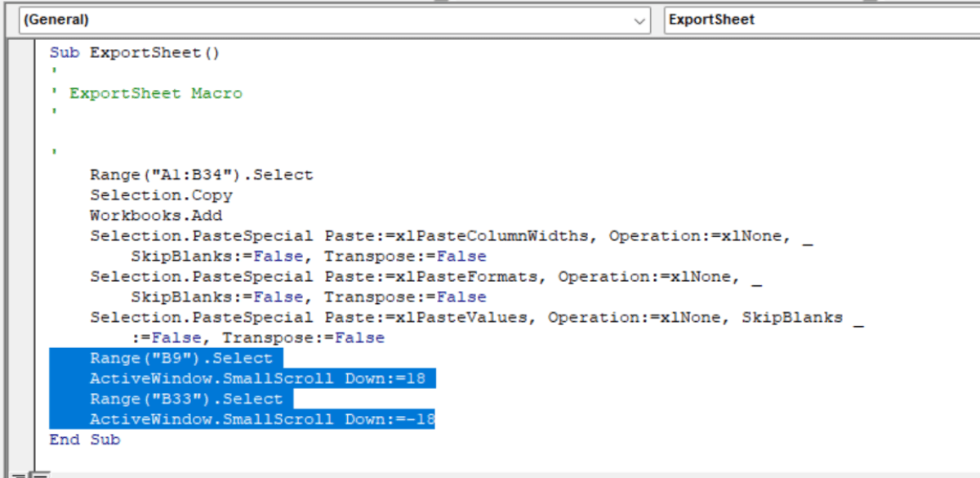The image size is (980, 478).
Task: Click the 'Sub ExportSheet()' declaration line
Action: point(136,53)
